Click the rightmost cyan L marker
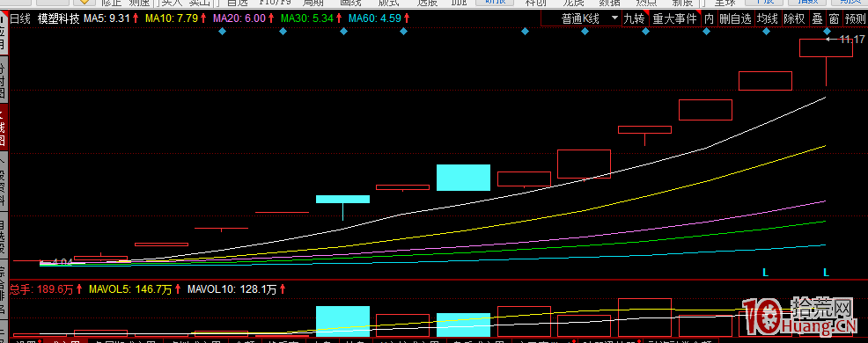Screen dimensions: 868x343 coord(827,272)
